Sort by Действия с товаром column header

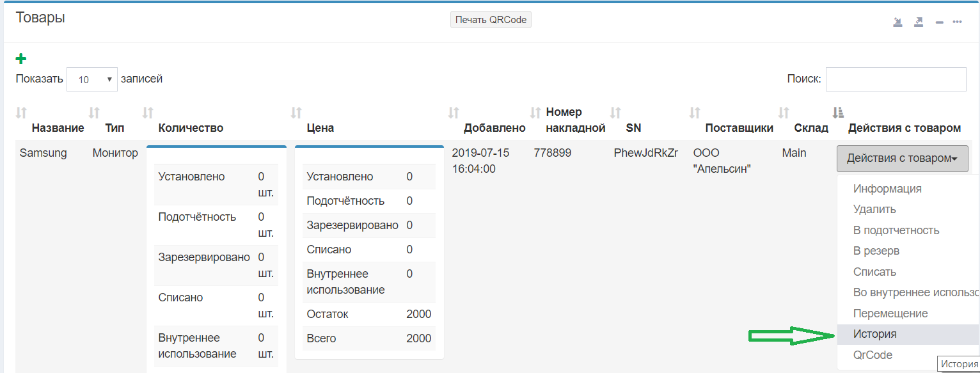904,128
